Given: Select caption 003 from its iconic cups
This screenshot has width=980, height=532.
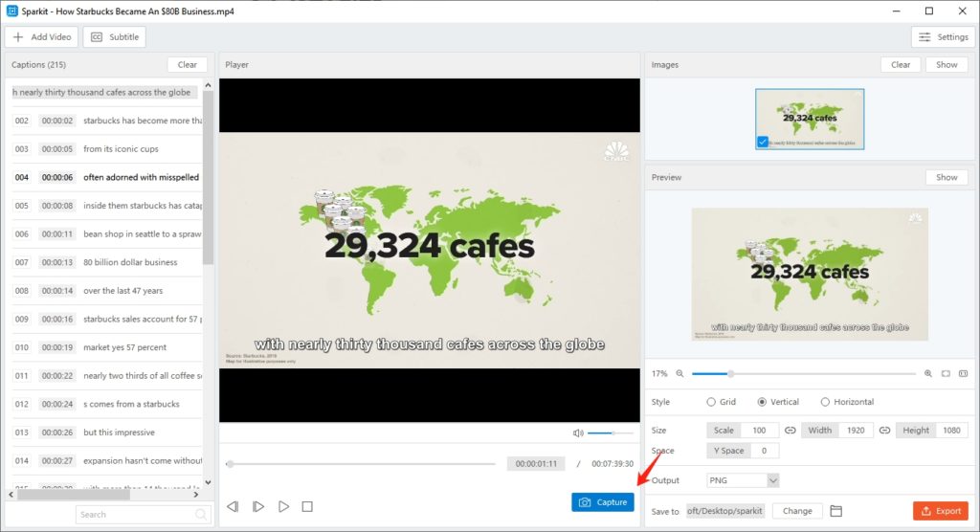Looking at the screenshot, I should (x=107, y=148).
